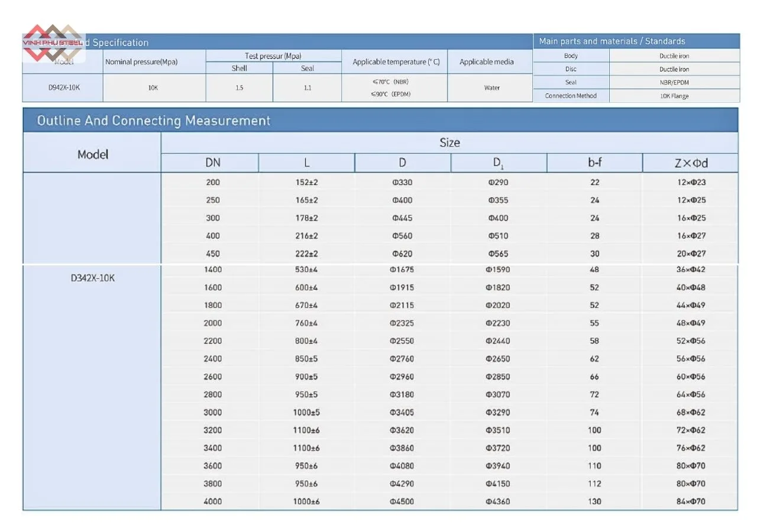Select the Water applicable media cell
The image size is (757, 532).
[491, 87]
